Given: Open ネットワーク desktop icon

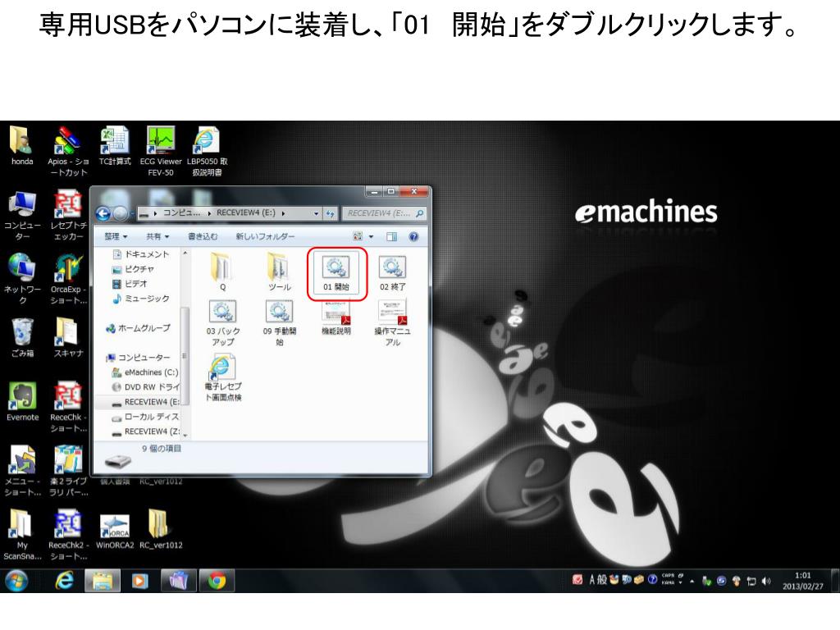Looking at the screenshot, I should [22, 279].
